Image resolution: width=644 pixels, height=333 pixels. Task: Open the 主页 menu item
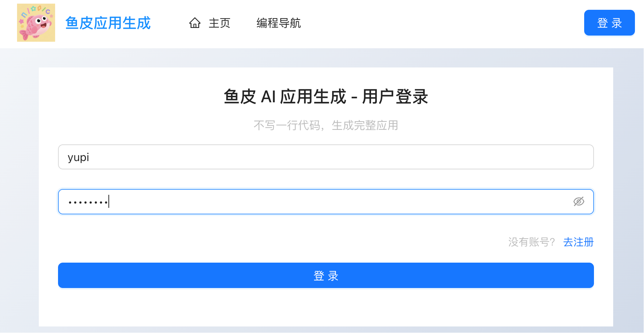point(219,23)
